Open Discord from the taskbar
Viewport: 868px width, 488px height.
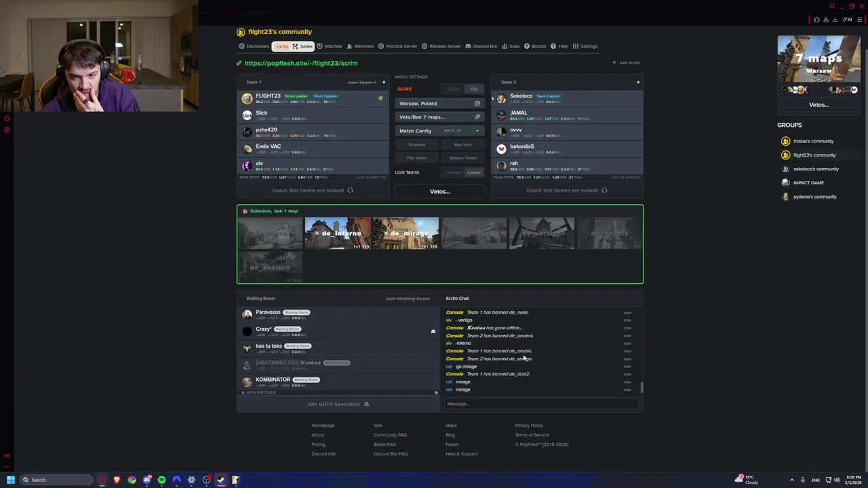(x=146, y=480)
